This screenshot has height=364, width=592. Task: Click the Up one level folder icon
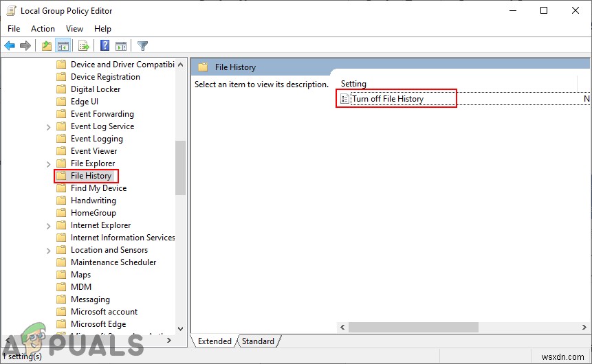(x=47, y=46)
